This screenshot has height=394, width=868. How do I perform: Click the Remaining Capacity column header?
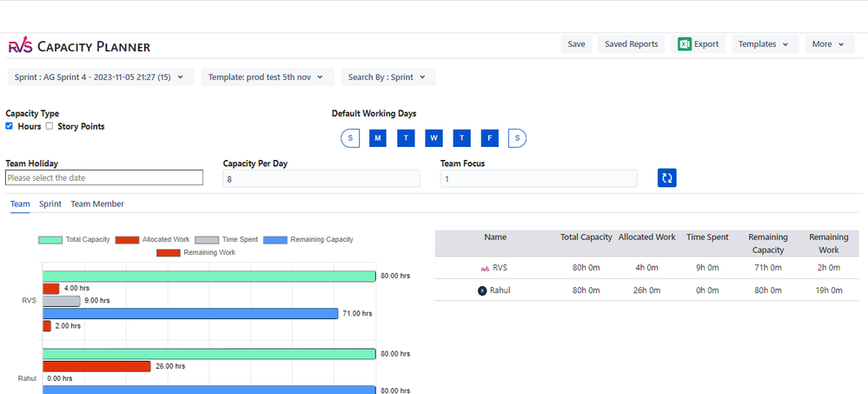[x=768, y=244]
